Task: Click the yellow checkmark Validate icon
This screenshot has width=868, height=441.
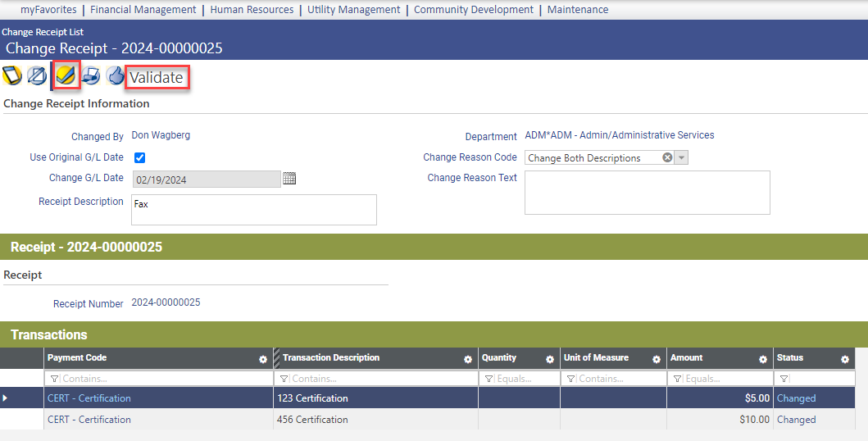Action: tap(66, 75)
